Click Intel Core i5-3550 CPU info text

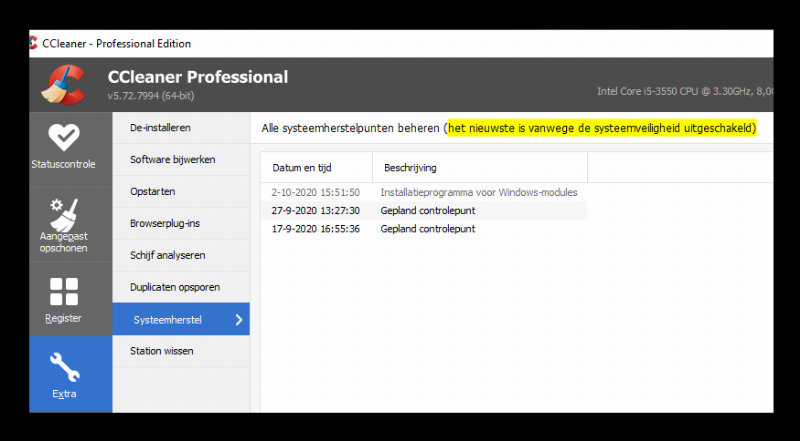tap(686, 91)
